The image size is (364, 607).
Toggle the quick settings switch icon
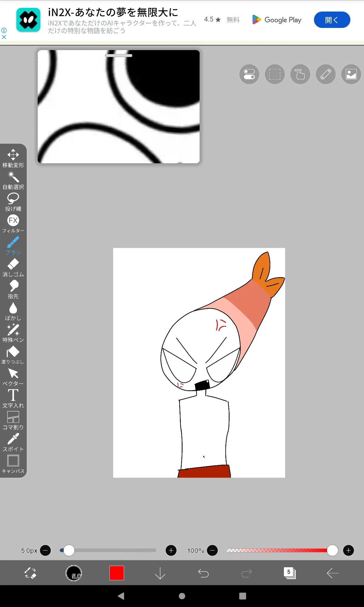click(249, 74)
